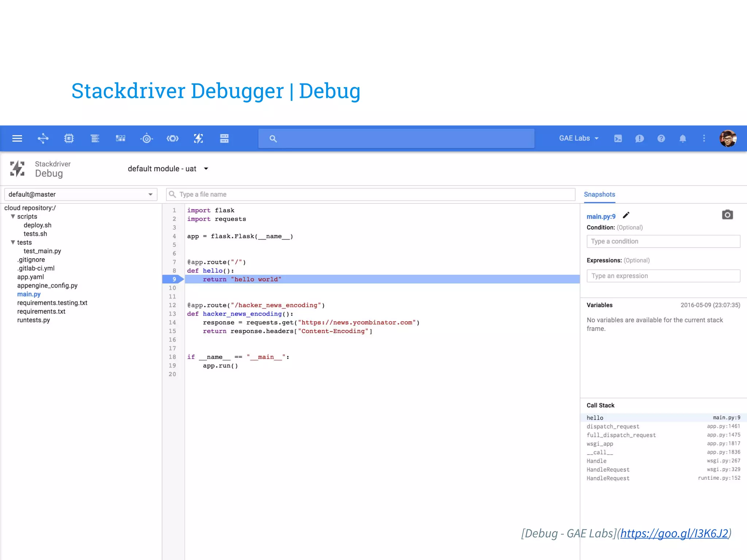
Task: Select Handle stack frame
Action: [x=663, y=461]
